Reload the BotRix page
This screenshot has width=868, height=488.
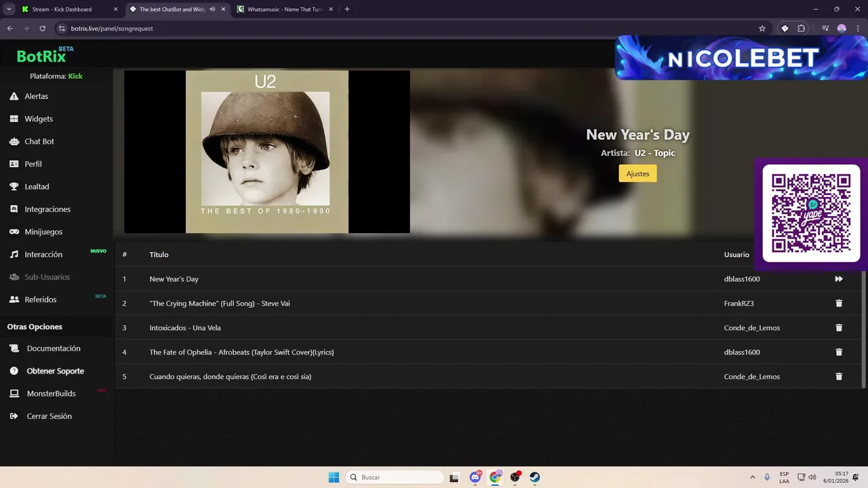pyautogui.click(x=42, y=28)
